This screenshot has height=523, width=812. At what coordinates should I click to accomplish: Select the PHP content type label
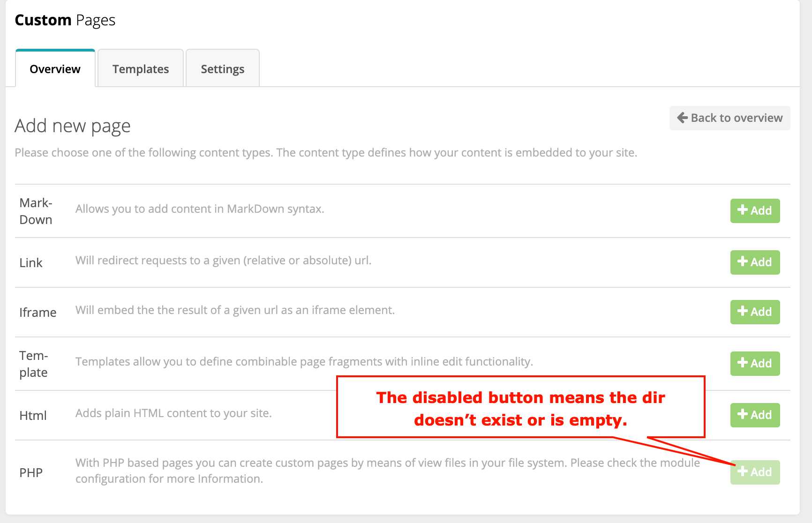point(31,473)
